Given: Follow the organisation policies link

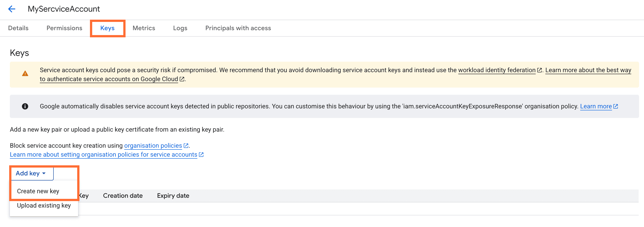Looking at the screenshot, I should coord(153,146).
